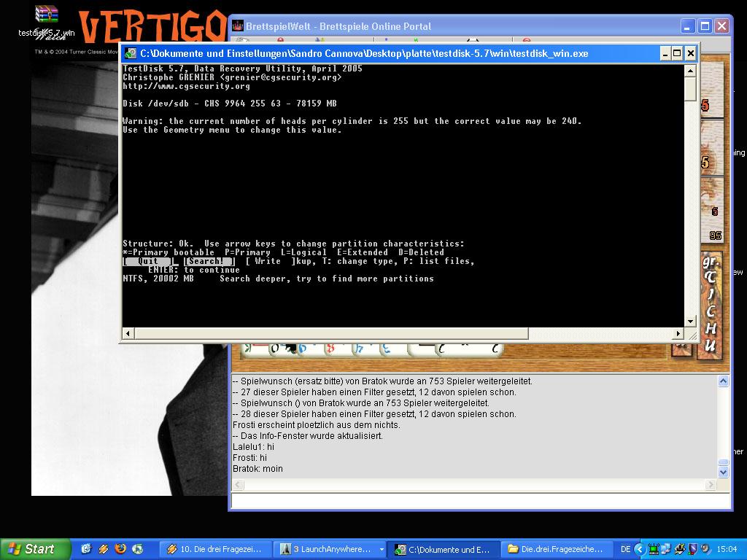Click the chat horizontal scroll right arrow

pos(711,485)
